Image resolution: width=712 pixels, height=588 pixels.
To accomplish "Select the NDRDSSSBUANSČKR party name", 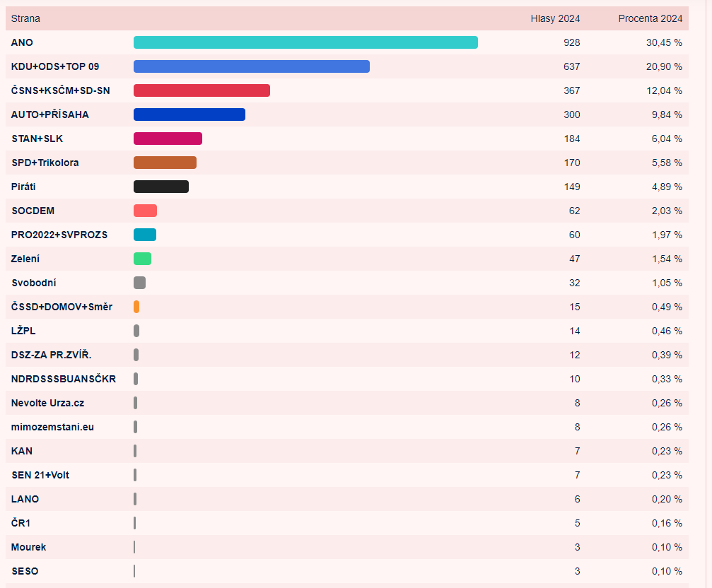I will click(x=64, y=380).
